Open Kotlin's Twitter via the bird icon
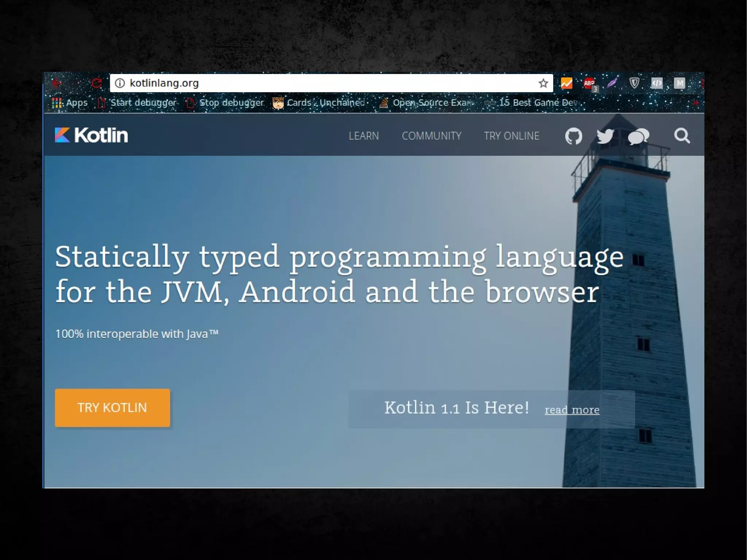The height and width of the screenshot is (560, 747). pos(605,136)
